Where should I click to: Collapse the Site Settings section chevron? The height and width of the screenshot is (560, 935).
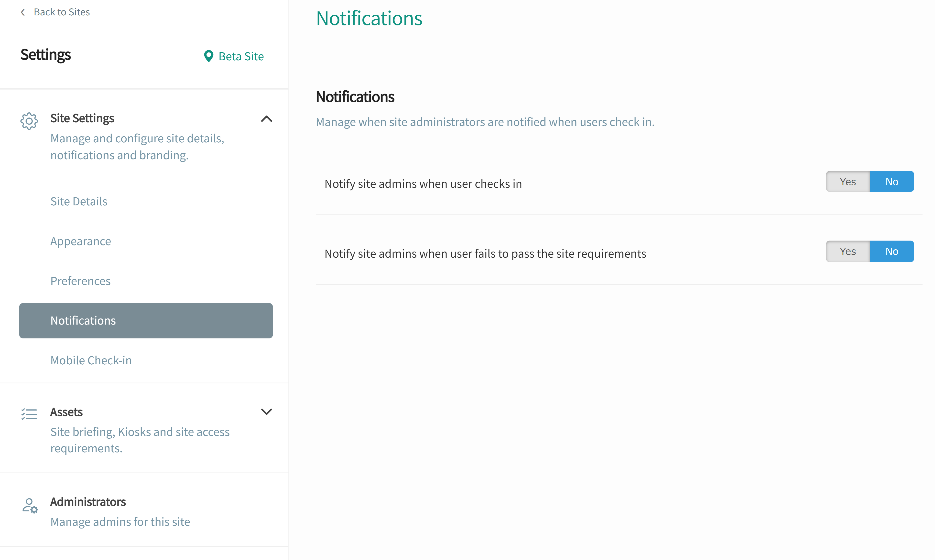(x=267, y=119)
